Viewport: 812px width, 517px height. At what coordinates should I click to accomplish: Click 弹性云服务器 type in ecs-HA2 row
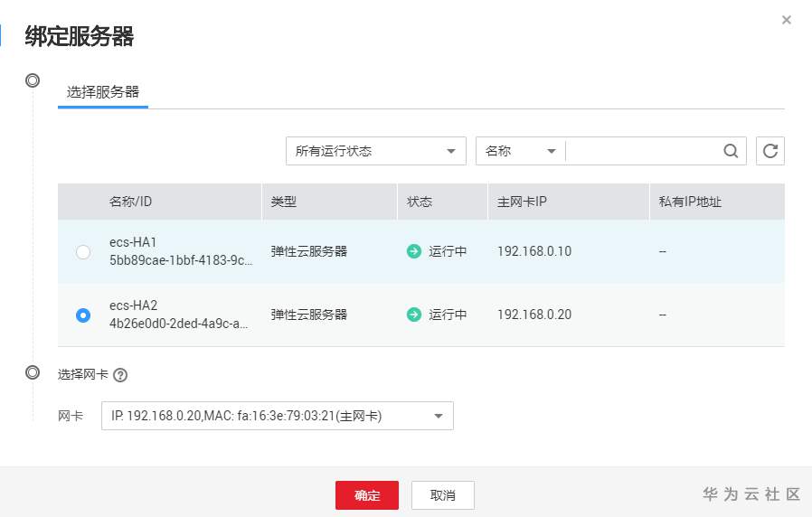tap(309, 315)
